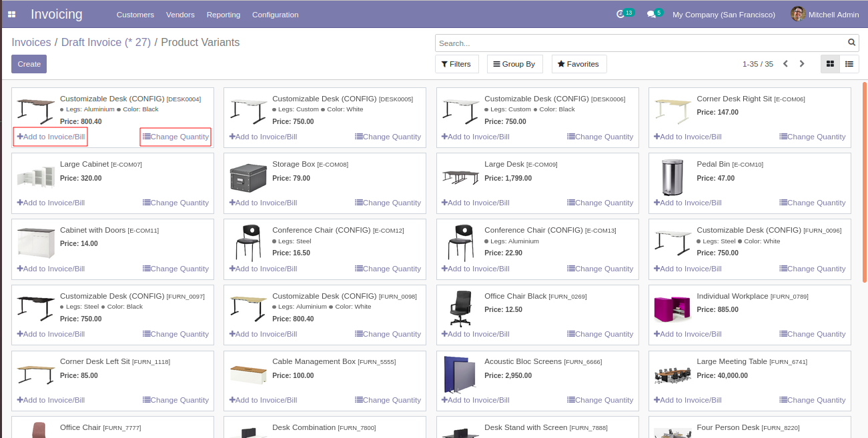
Task: Change Quantity for Conference Chair E-COM13
Action: pyautogui.click(x=600, y=269)
